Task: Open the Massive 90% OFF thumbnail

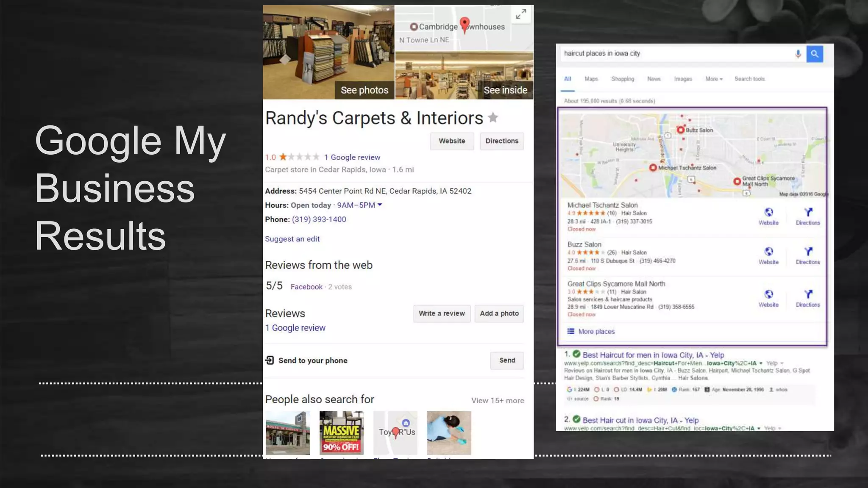Action: (x=341, y=433)
